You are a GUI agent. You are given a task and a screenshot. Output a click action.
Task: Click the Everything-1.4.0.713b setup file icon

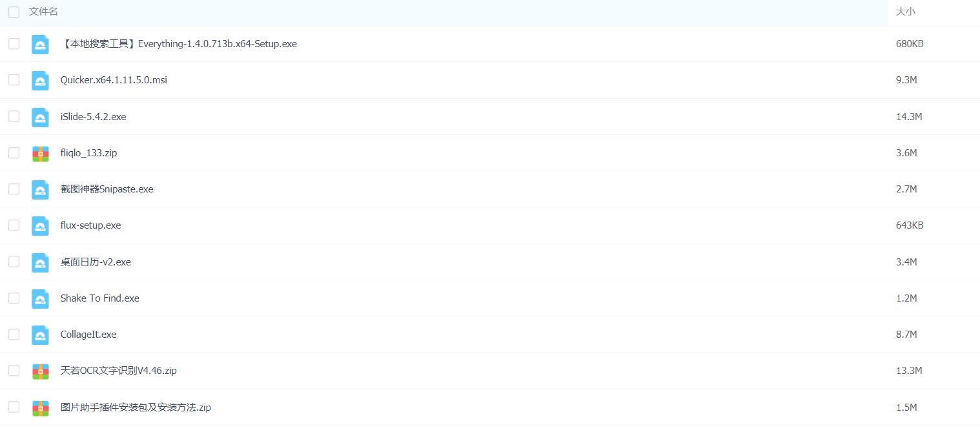click(x=40, y=44)
